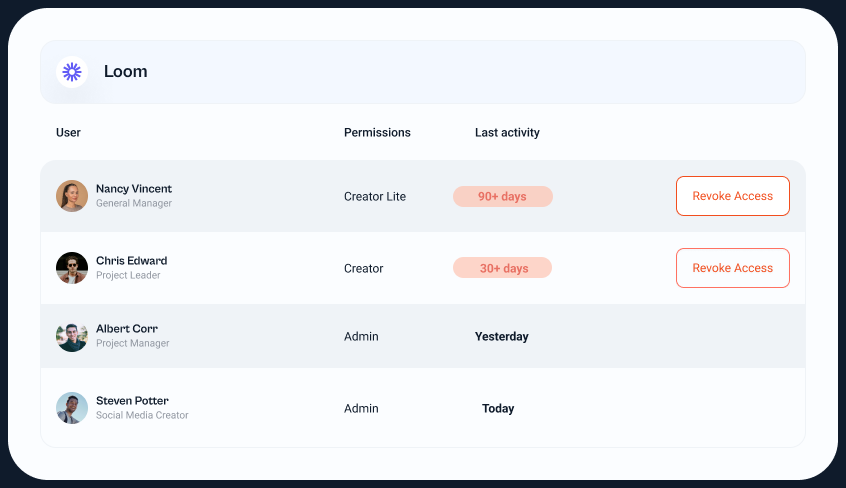
Task: Revoke access for Nancy Vincent
Action: 732,196
